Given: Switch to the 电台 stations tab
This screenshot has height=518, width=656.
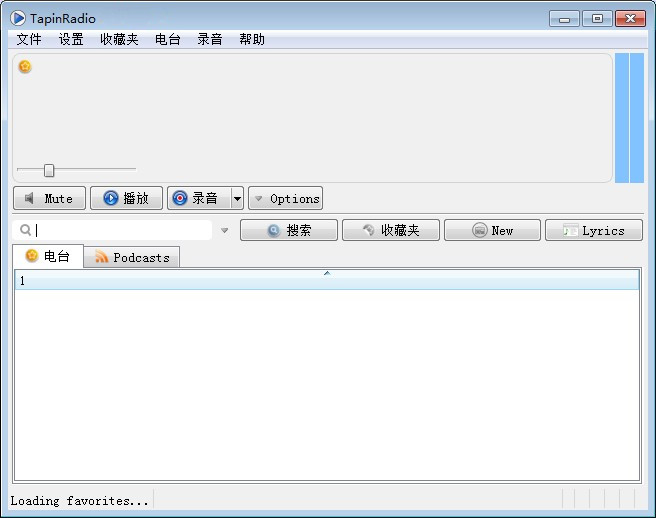Looking at the screenshot, I should [x=48, y=256].
